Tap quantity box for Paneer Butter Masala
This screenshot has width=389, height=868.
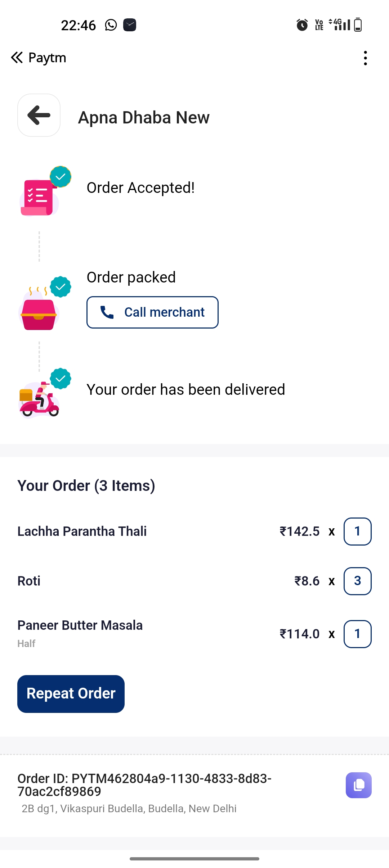[357, 634]
